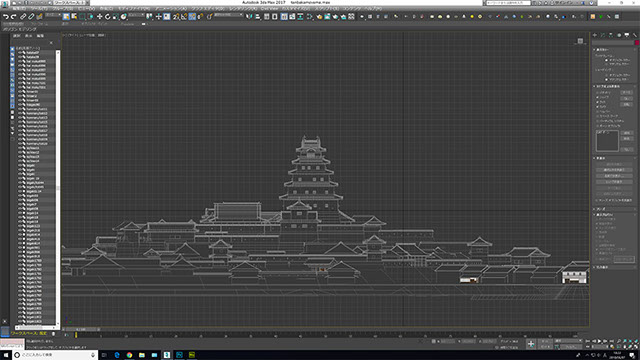The image size is (640, 360).
Task: Open the 編集 (Edit) menu
Action: (19, 9)
